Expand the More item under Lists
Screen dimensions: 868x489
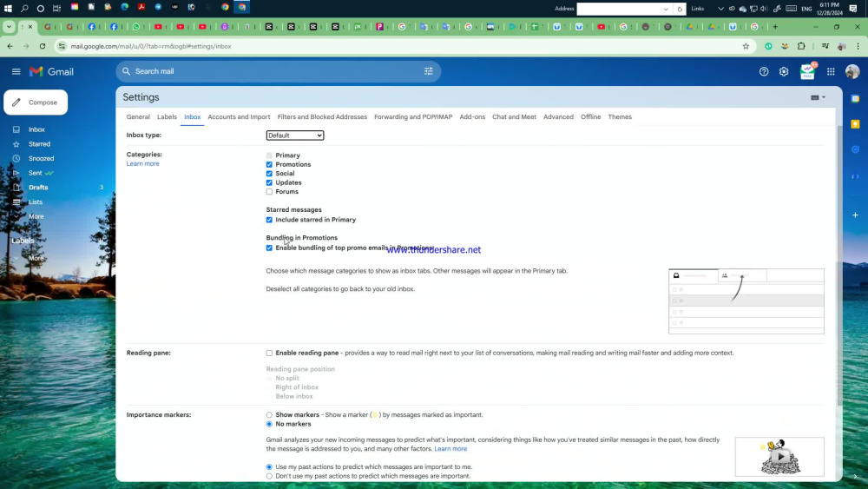tap(36, 216)
